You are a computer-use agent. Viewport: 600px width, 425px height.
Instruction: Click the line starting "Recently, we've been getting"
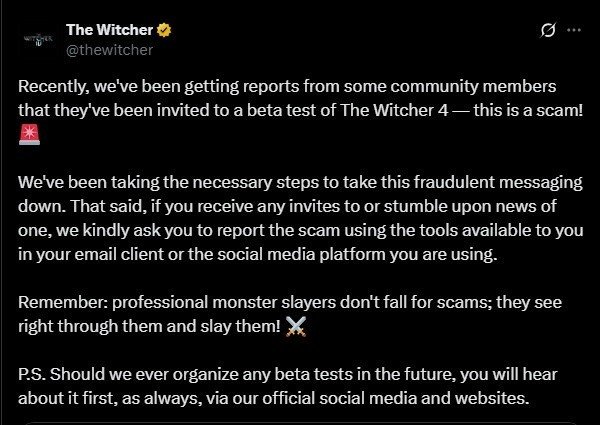tap(287, 86)
